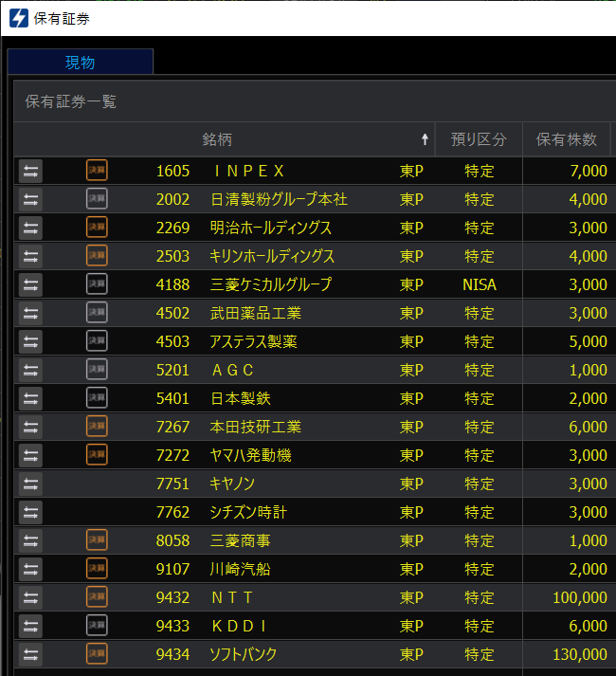This screenshot has width=616, height=676.
Task: Select the 日本製鉄 stock name
Action: pos(241,399)
